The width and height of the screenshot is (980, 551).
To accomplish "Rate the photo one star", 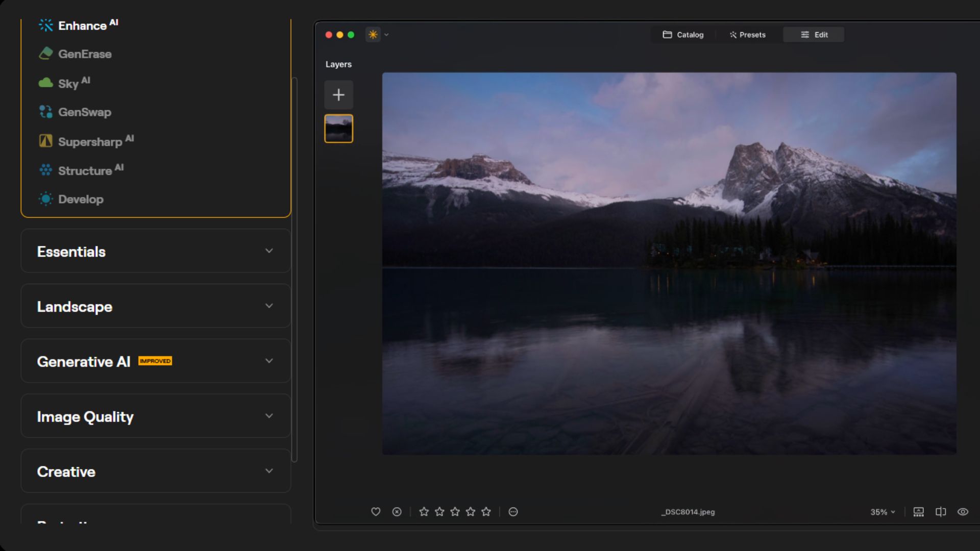I will 424,512.
